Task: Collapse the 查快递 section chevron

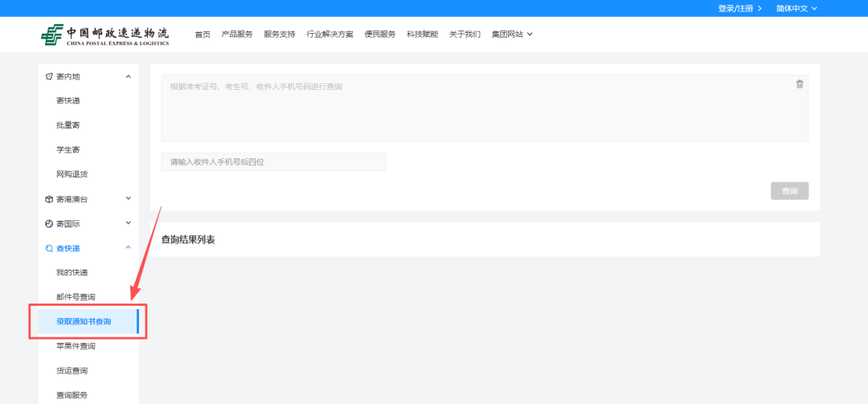Action: (129, 247)
